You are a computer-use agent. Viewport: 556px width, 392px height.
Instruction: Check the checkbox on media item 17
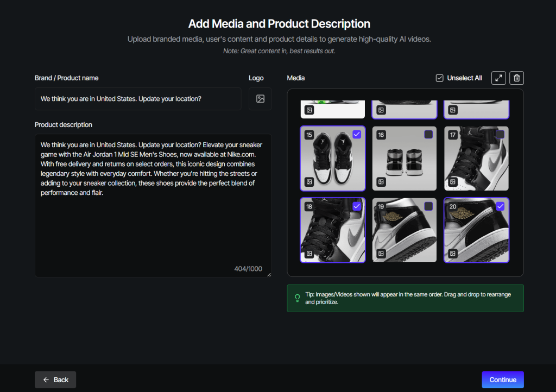(x=500, y=134)
